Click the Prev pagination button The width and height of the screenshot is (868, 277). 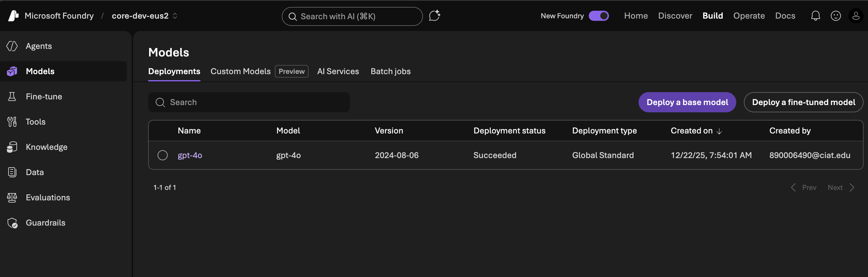pyautogui.click(x=809, y=188)
